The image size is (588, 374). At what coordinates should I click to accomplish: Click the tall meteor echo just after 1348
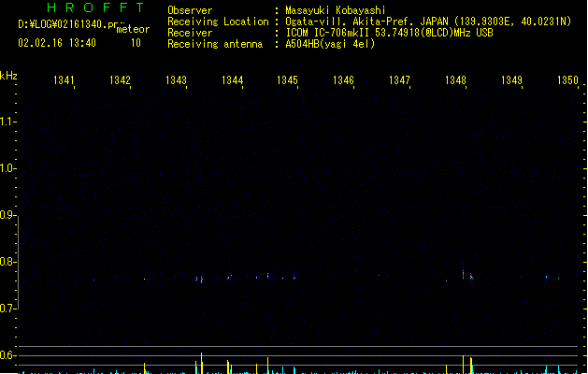coord(463,271)
